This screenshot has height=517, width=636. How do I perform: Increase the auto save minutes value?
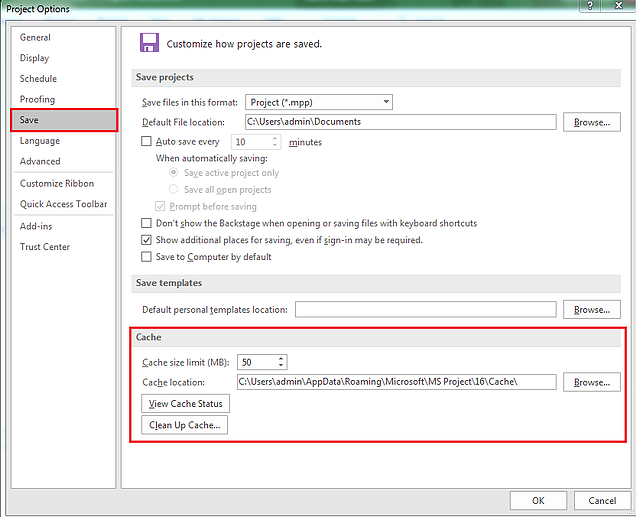point(275,138)
